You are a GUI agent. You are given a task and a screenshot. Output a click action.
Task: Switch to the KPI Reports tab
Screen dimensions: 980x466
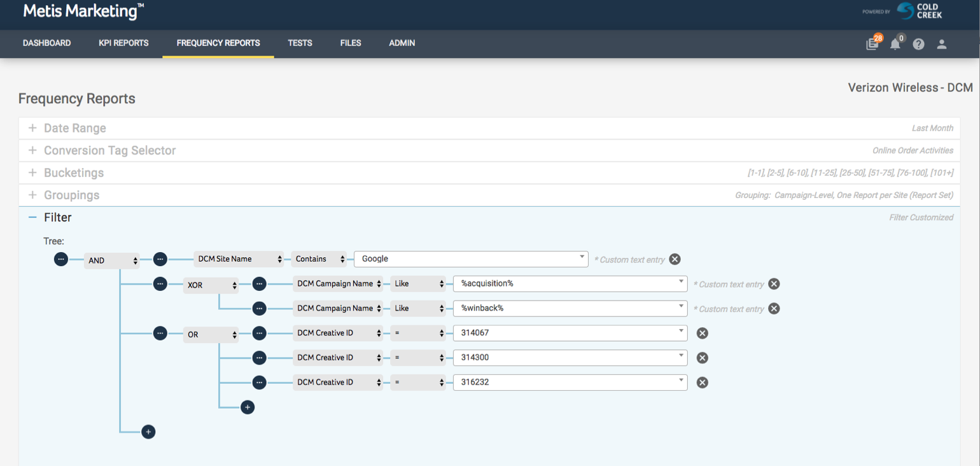coord(123,43)
